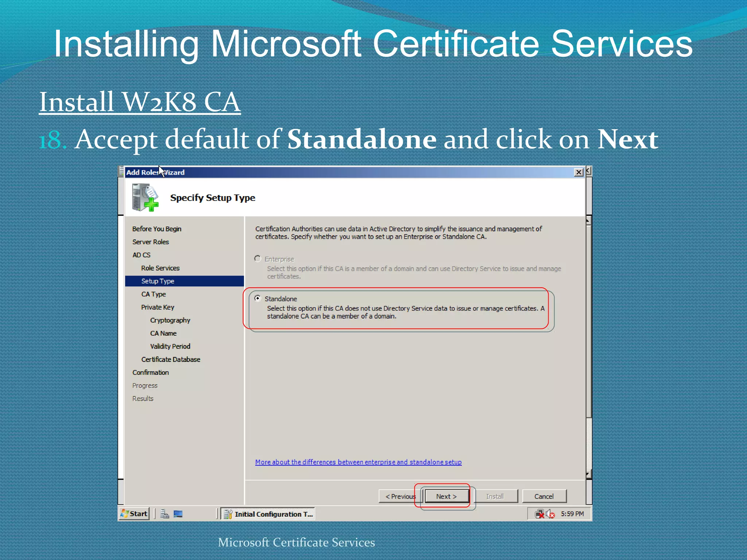
Task: Select the highlighted Setup Type step
Action: tap(184, 281)
